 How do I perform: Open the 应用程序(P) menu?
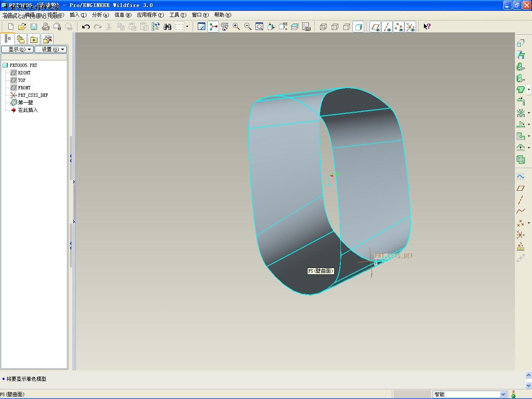(150, 15)
